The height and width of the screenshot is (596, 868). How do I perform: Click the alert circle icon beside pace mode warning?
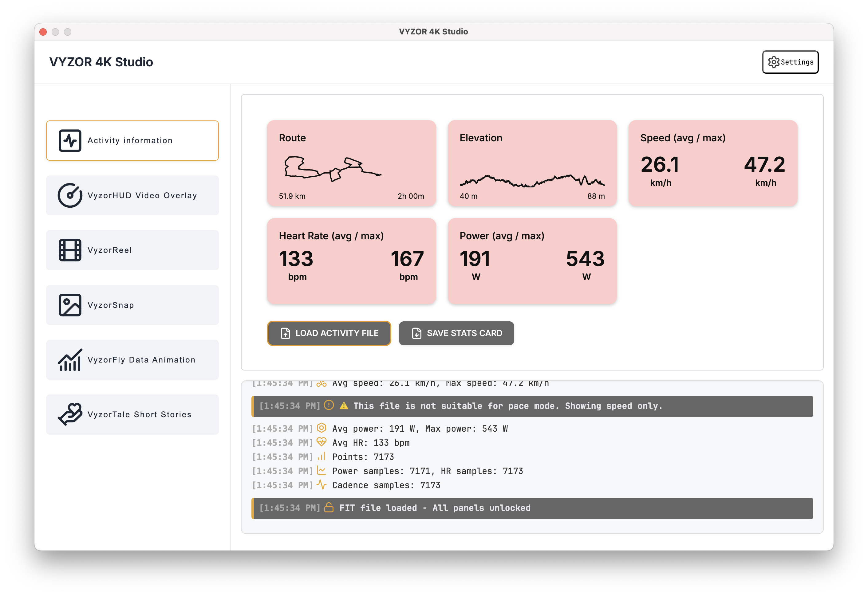tap(329, 405)
